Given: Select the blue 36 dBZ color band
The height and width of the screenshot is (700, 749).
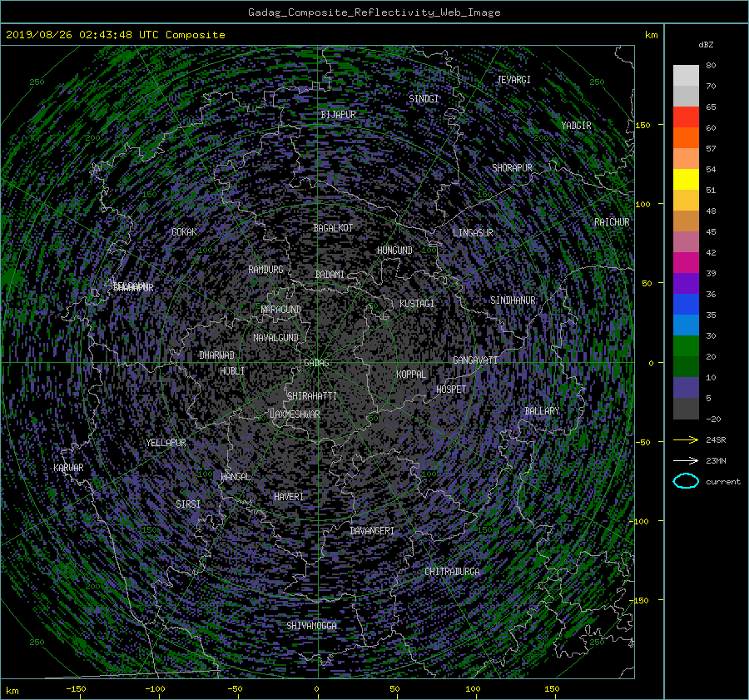Looking at the screenshot, I should coord(686,304).
